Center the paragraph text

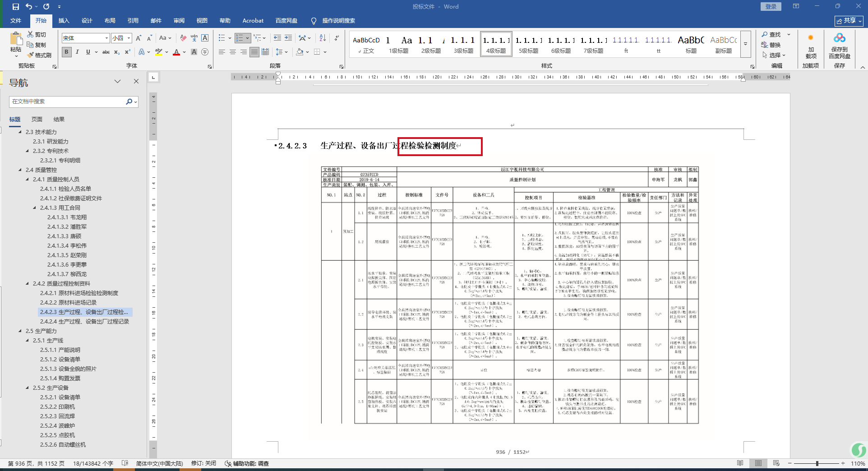point(233,52)
